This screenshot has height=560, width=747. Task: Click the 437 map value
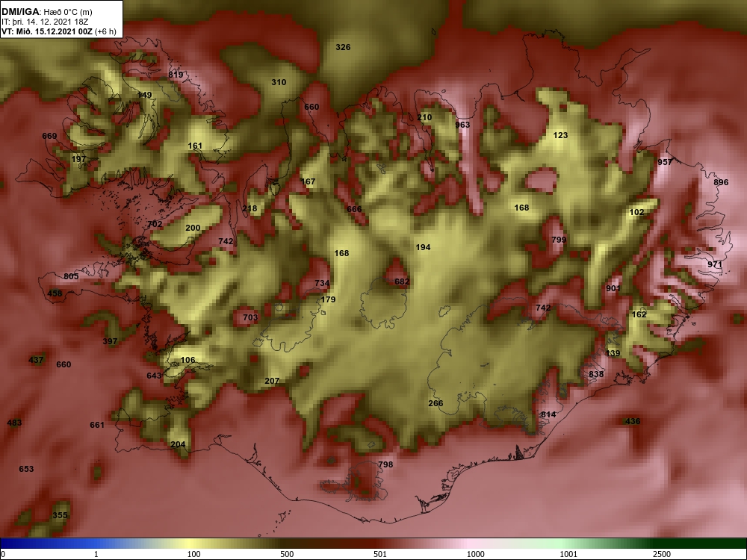(x=36, y=360)
